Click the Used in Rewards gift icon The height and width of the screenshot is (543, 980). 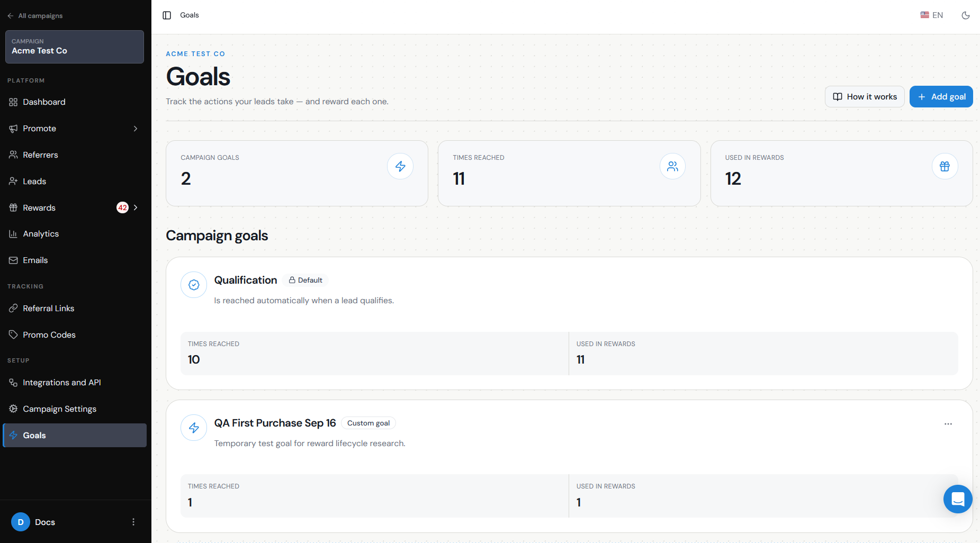click(945, 166)
